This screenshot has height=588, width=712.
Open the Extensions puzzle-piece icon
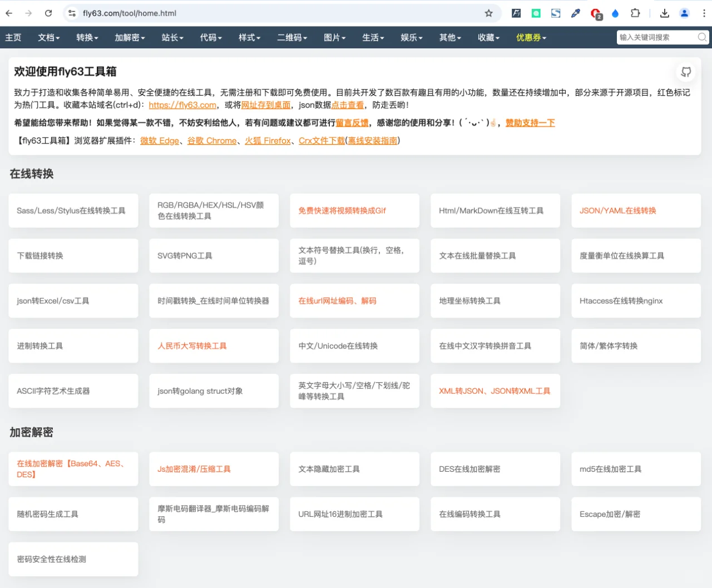click(x=635, y=13)
